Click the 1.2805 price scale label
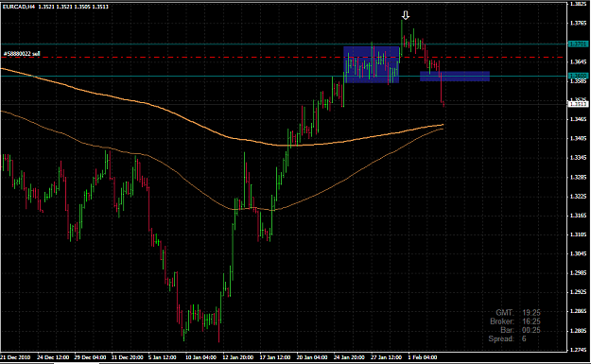591x364 pixels. click(x=578, y=331)
